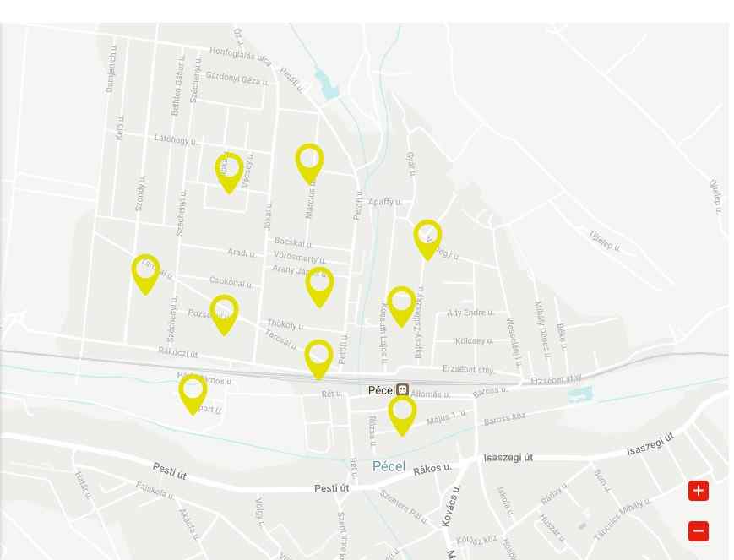The height and width of the screenshot is (560, 734).
Task: Click the Isaszegi út road label
Action: point(508,458)
